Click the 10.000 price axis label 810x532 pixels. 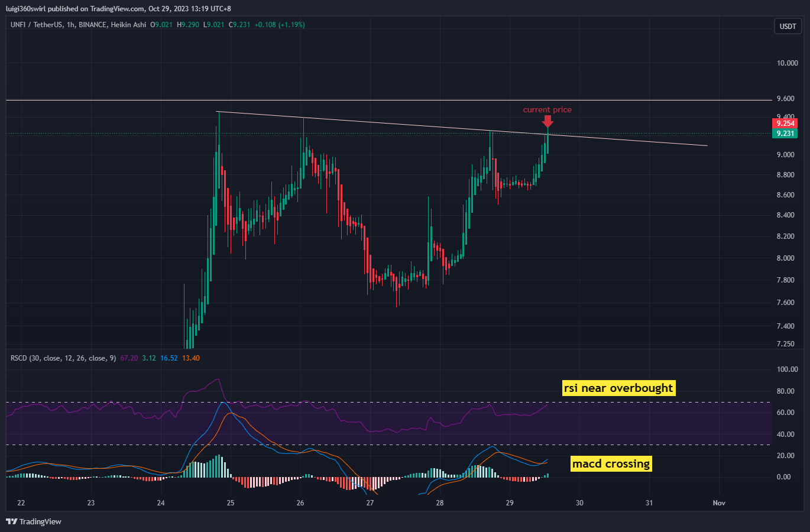coord(787,63)
